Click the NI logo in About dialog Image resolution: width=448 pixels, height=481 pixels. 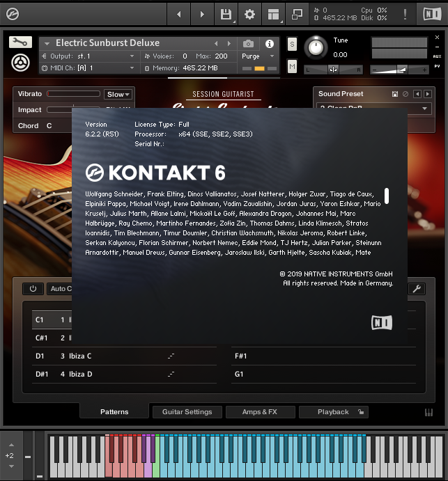point(382,323)
